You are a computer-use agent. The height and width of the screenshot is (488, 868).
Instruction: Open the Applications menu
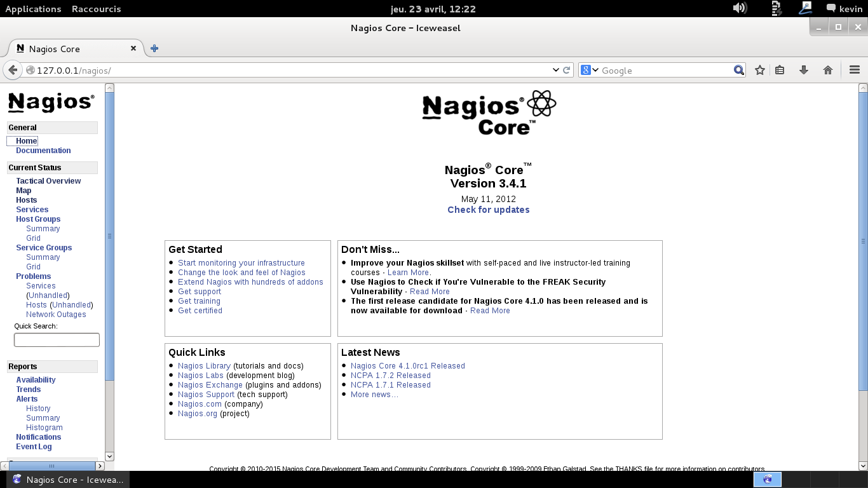[33, 9]
